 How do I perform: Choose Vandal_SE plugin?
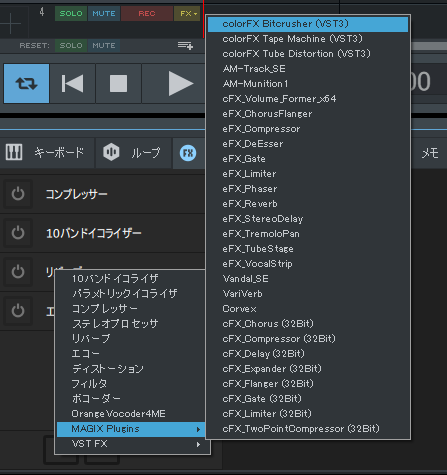coord(308,279)
